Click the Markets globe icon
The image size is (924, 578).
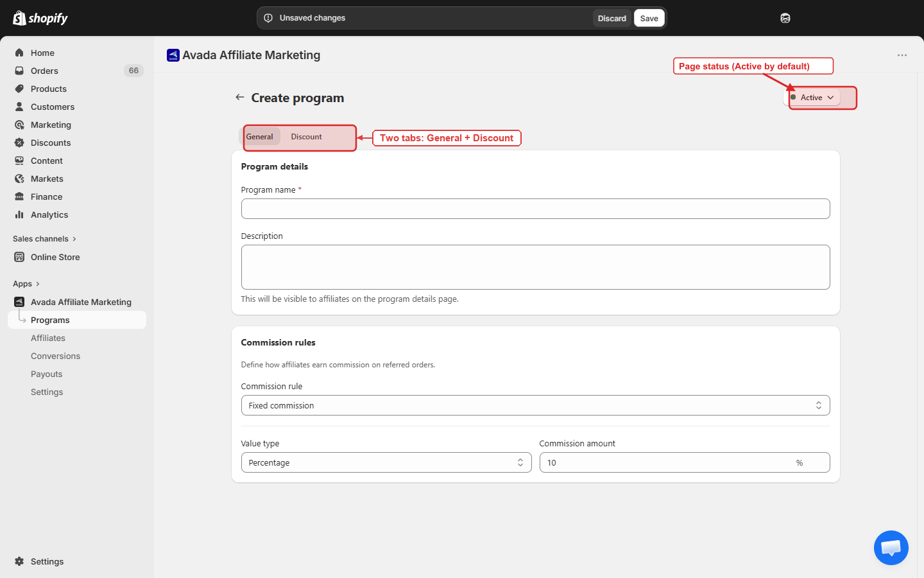click(19, 179)
